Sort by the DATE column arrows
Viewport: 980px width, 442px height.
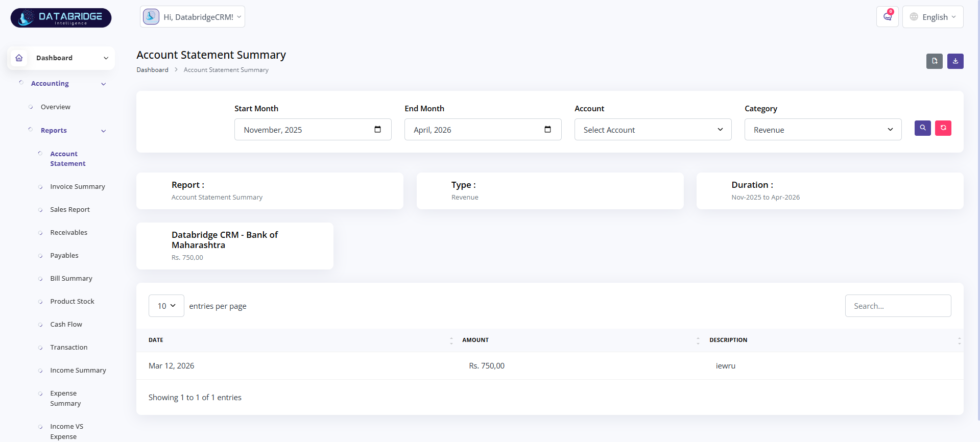pos(451,340)
